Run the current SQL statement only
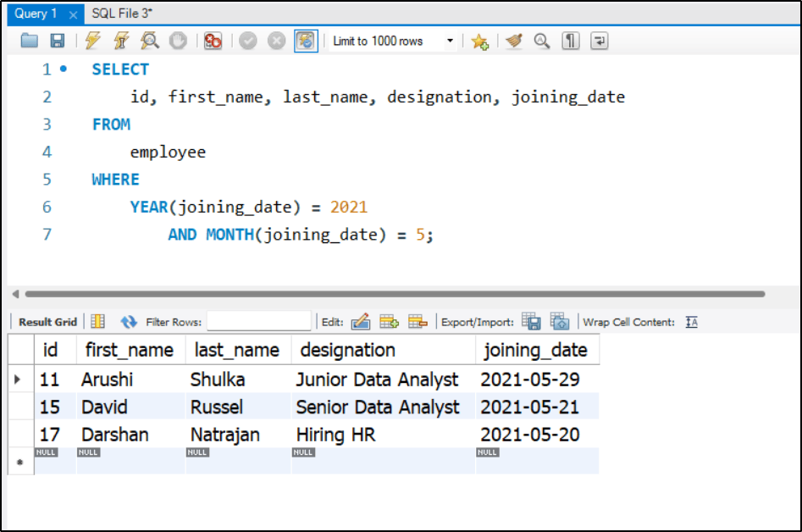Viewport: 802px width, 532px height. (x=119, y=40)
